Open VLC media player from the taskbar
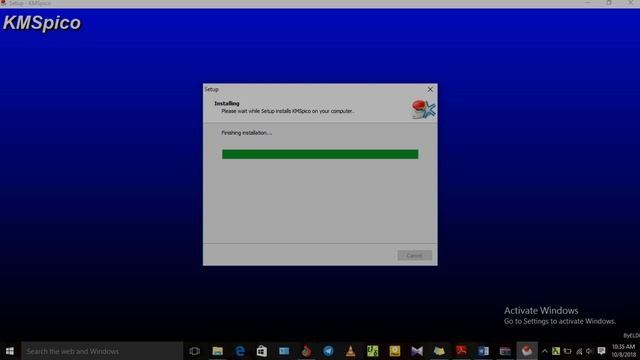The width and height of the screenshot is (640, 360). coord(350,351)
